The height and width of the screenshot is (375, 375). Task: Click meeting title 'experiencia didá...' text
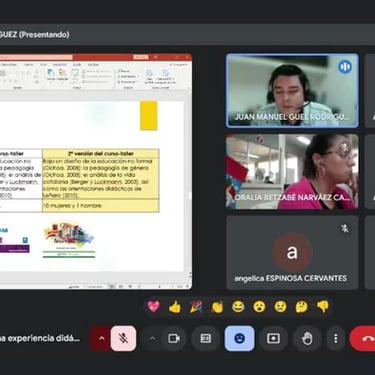[x=40, y=338]
